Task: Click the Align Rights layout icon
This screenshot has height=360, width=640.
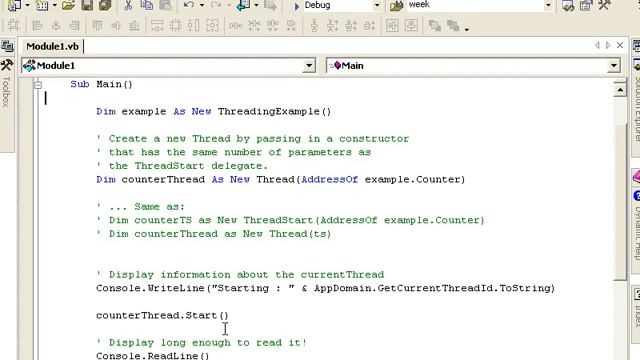Action: (x=74, y=25)
